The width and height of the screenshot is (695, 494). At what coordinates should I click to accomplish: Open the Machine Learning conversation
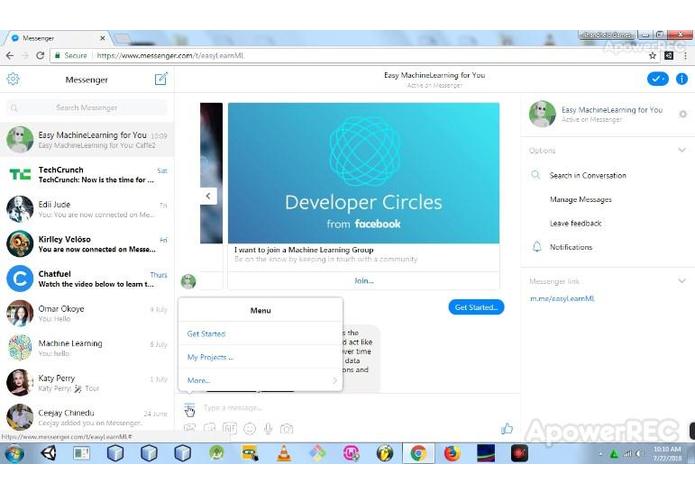coord(87,348)
